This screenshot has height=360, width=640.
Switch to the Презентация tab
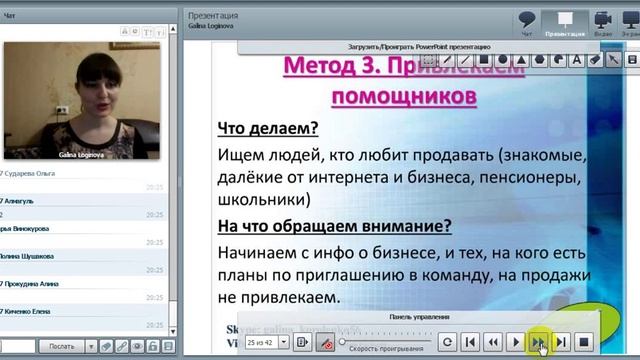pyautogui.click(x=565, y=24)
